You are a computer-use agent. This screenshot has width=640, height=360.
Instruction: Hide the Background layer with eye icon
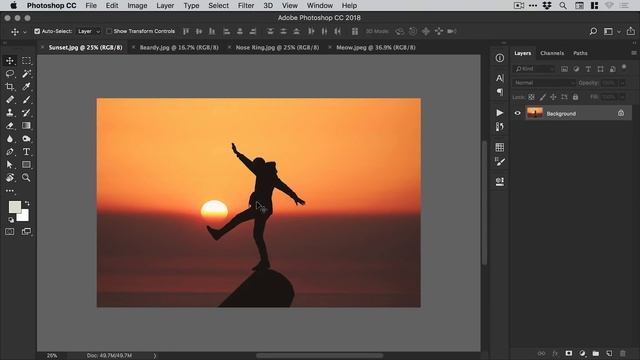[x=518, y=113]
